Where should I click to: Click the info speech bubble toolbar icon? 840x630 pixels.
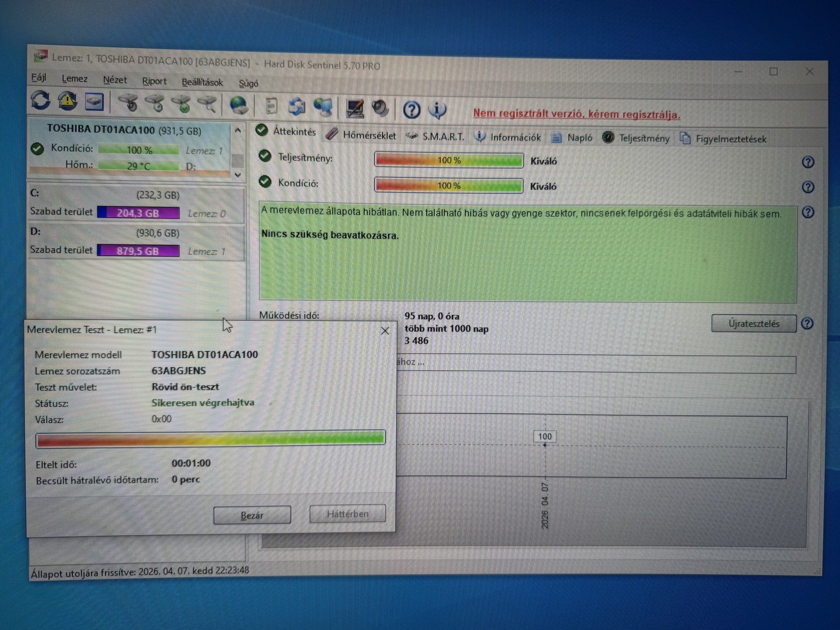(x=437, y=110)
